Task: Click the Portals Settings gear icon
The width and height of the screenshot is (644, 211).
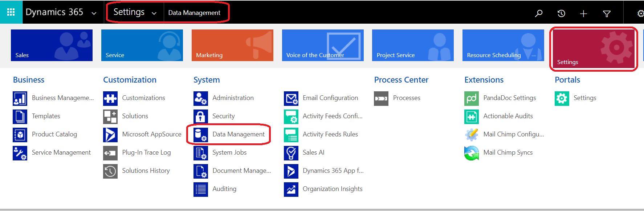Action: pos(562,99)
